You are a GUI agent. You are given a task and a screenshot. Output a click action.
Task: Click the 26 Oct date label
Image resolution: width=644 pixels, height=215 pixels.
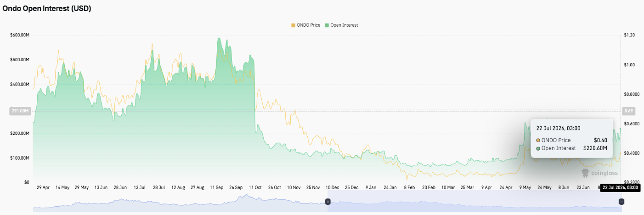(x=274, y=188)
